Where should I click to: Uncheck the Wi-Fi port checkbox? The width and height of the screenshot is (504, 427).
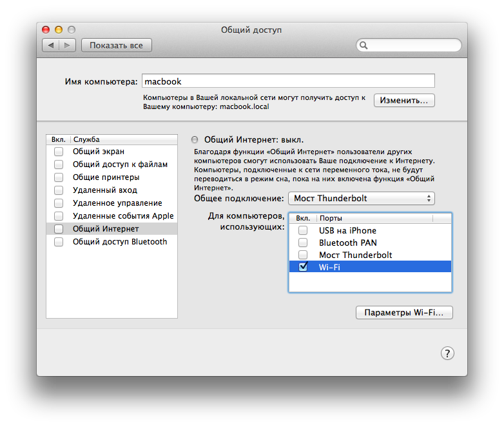coord(303,267)
